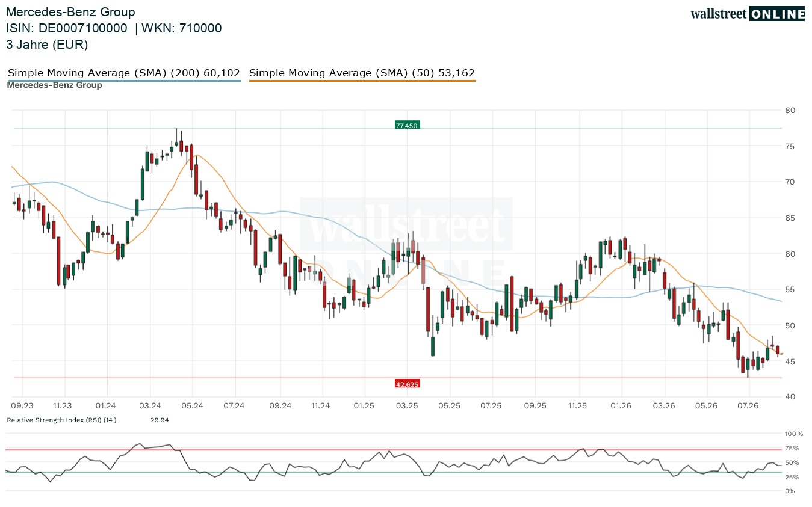
Task: Click the RSI axis label 50%
Action: (792, 462)
